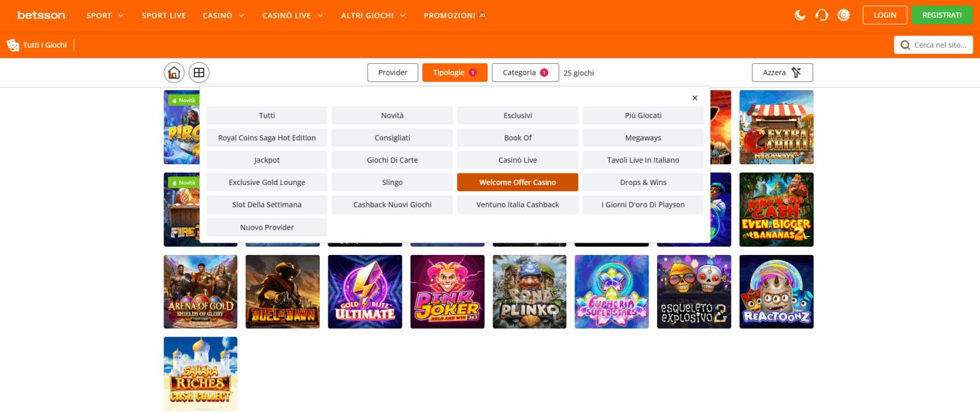Open Arena of Gold game thumbnail
The height and width of the screenshot is (413, 980).
(x=200, y=292)
